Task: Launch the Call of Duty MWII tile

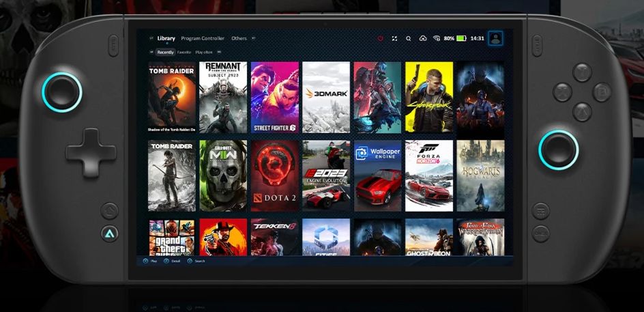Action: tap(223, 175)
